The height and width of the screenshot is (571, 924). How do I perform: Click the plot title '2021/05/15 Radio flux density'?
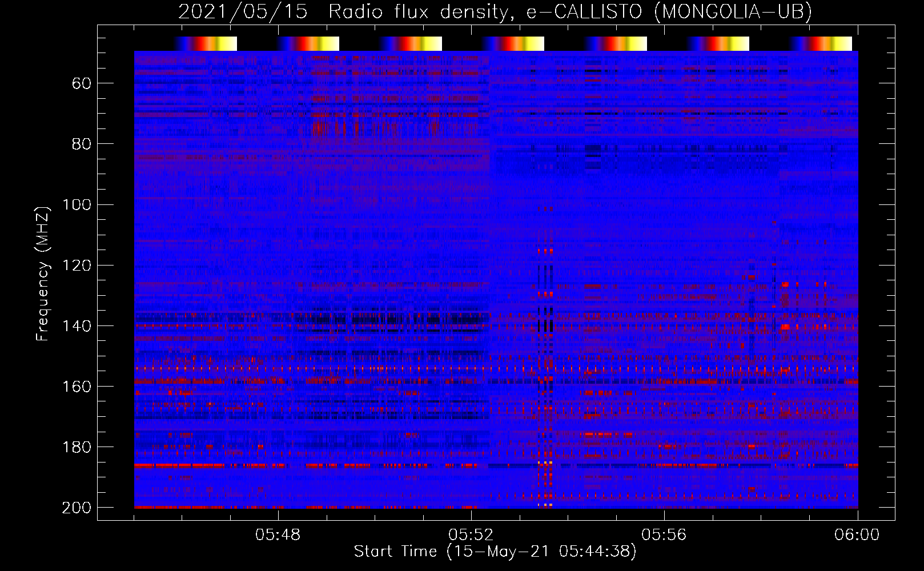(x=495, y=11)
